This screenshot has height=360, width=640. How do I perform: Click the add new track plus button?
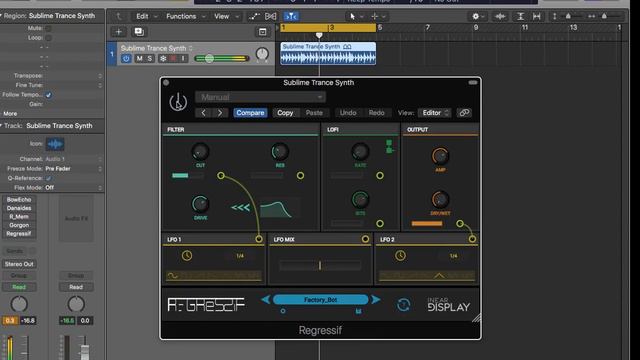(x=119, y=32)
